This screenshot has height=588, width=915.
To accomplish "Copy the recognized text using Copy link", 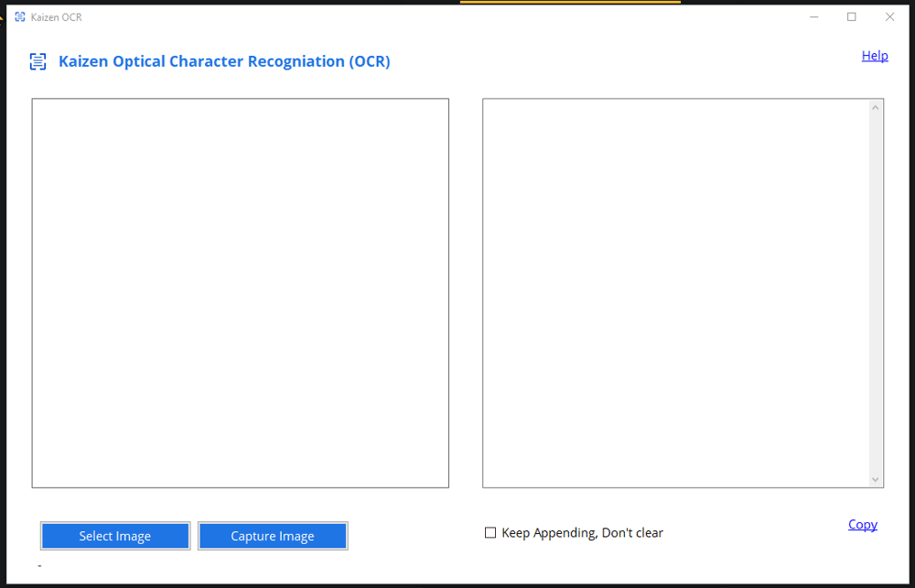I will click(x=862, y=524).
